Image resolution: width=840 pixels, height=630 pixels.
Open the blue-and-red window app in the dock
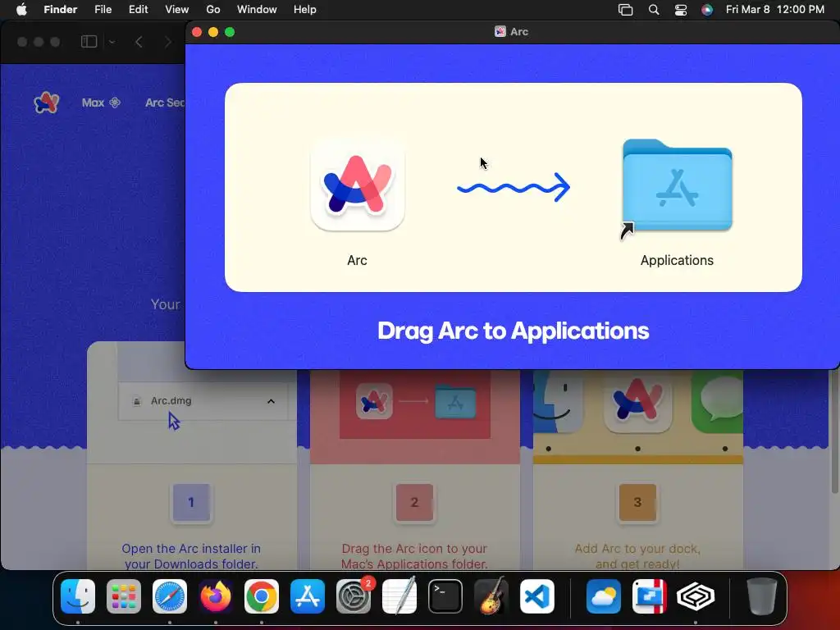650,596
